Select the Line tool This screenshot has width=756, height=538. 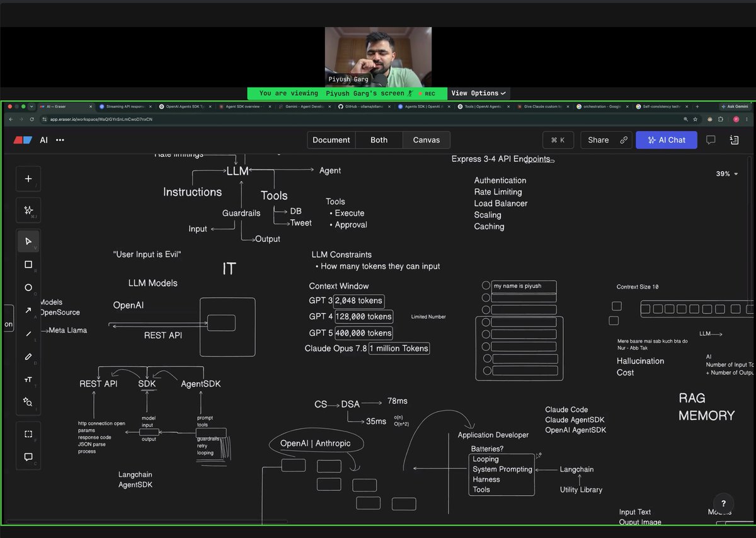[x=28, y=333]
